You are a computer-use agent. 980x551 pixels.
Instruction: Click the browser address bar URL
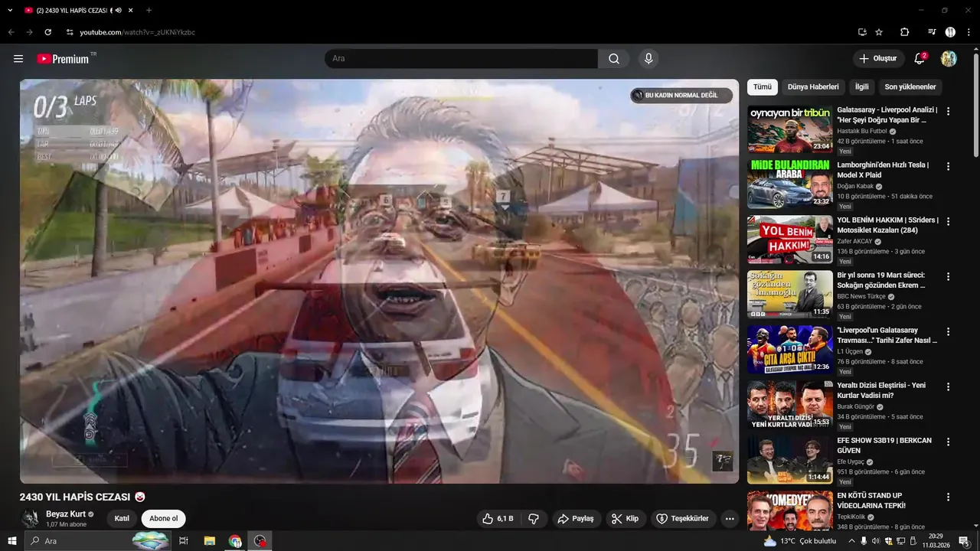(x=137, y=32)
